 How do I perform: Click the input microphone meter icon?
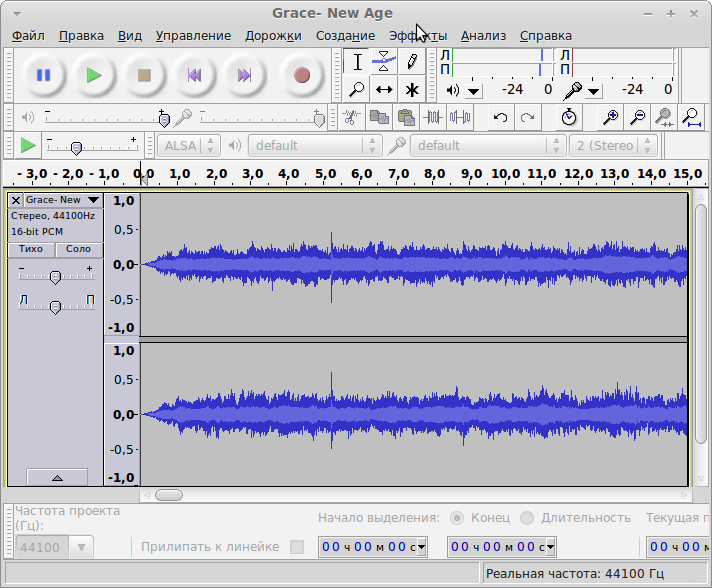[x=573, y=91]
